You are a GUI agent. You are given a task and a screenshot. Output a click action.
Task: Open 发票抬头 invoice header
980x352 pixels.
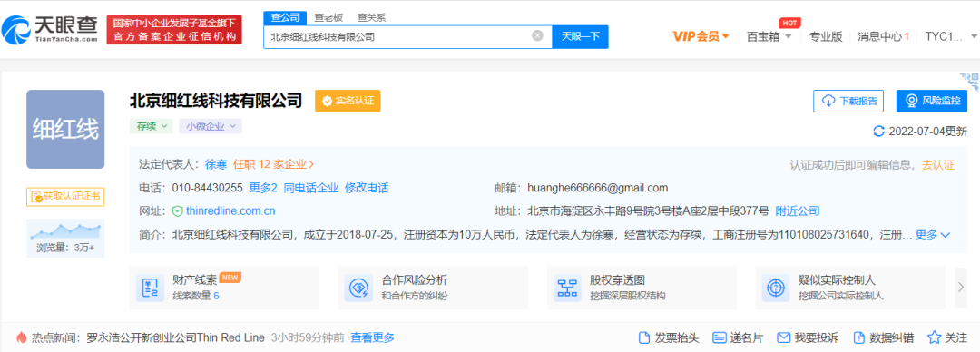[668, 337]
